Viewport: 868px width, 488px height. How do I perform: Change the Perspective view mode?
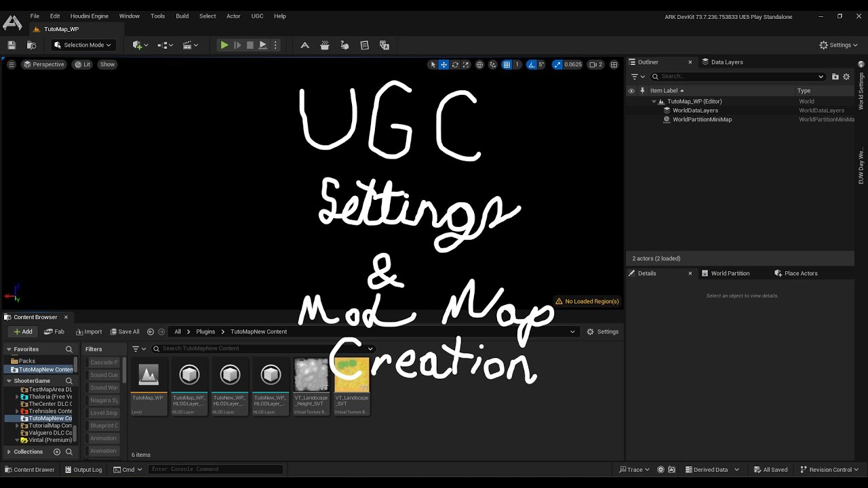(44, 64)
